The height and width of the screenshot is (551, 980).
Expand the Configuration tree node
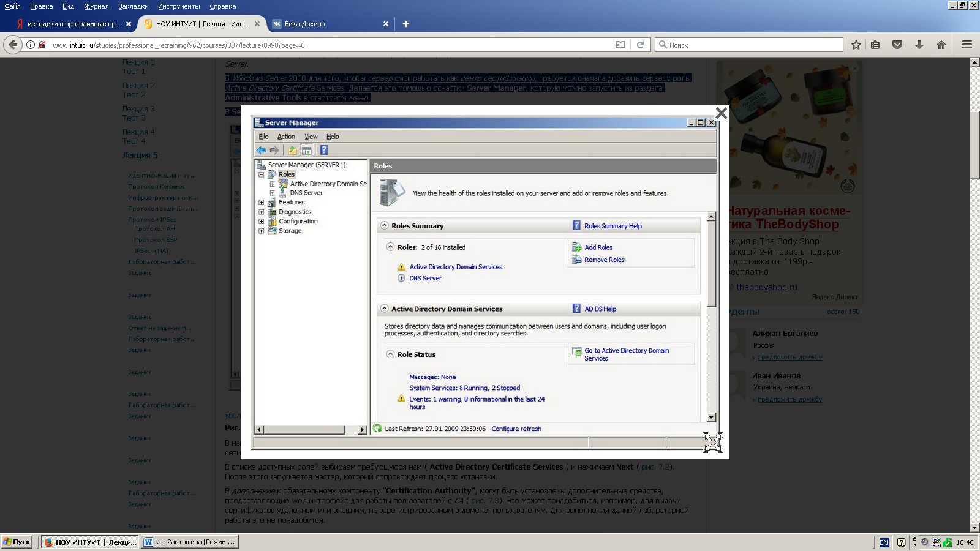click(x=262, y=222)
